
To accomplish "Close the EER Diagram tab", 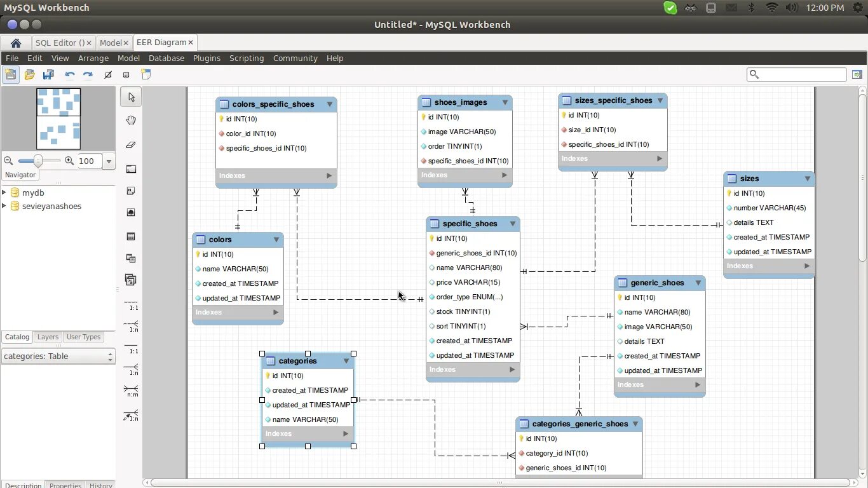I will click(x=191, y=43).
